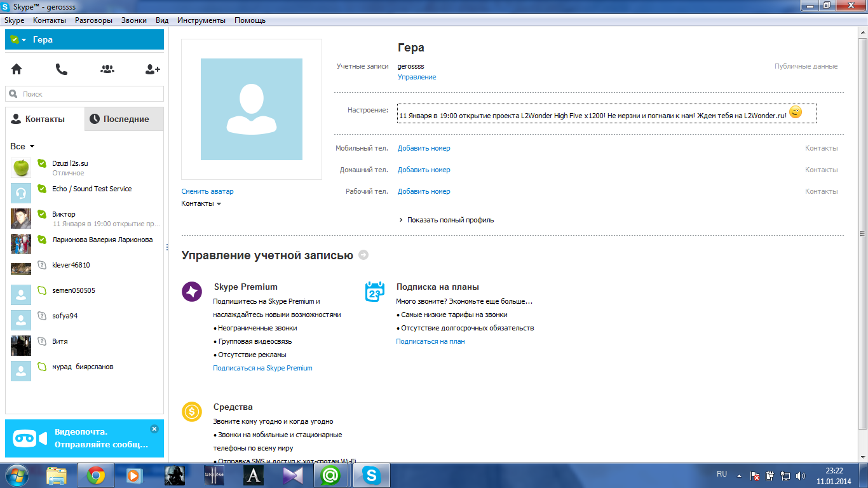Select contact Ларионова Валерия Ларионова
Screen dimensions: 868x488
coord(85,244)
